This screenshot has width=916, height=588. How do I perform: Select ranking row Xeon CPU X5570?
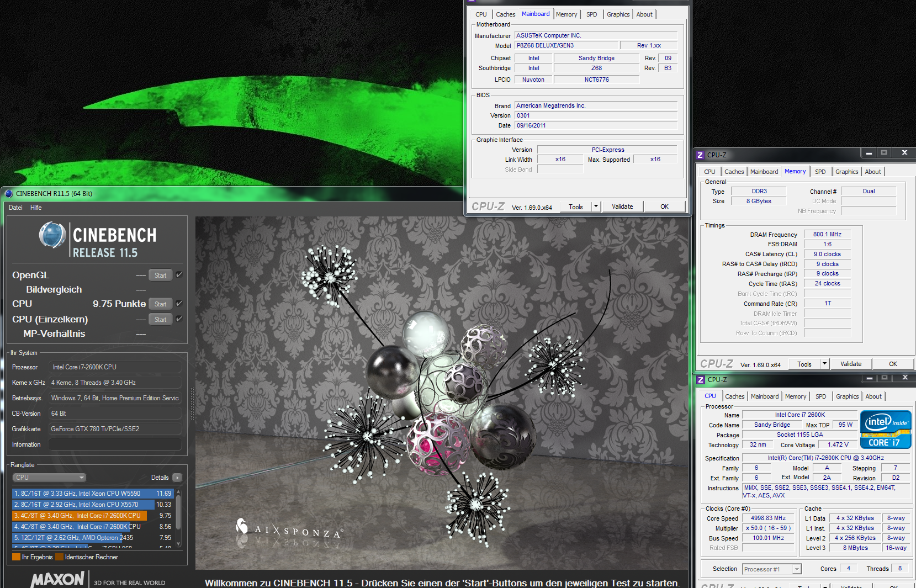click(93, 505)
